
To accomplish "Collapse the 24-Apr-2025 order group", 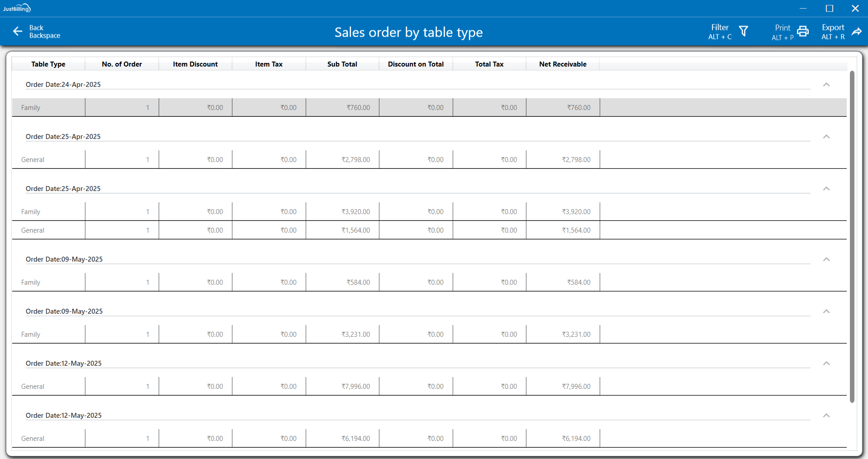I will [826, 85].
